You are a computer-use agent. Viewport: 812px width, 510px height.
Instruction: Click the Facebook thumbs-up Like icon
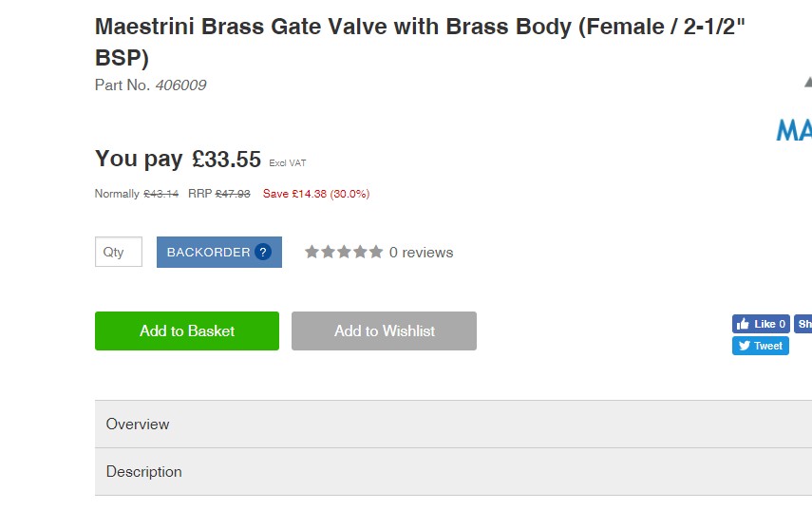coord(743,324)
